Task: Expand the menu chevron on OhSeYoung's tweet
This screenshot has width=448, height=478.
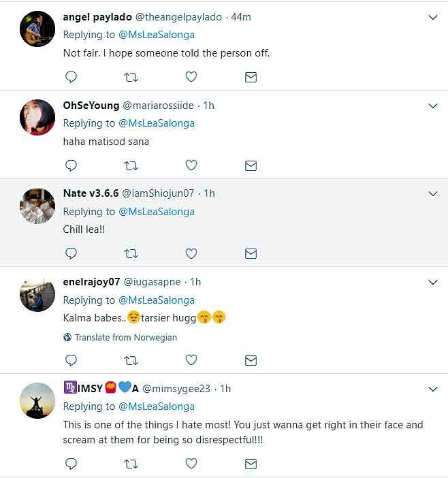Action: pyautogui.click(x=432, y=106)
